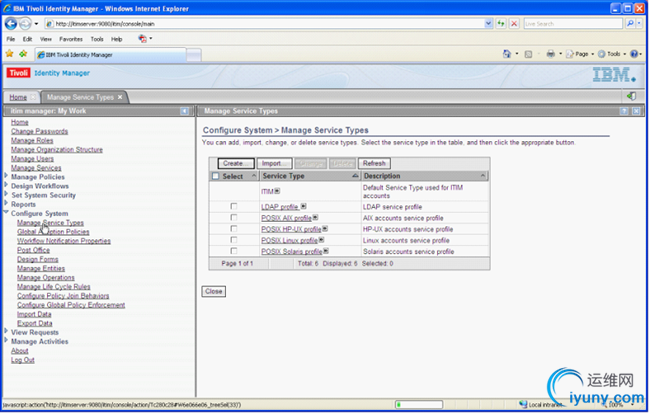650x414 pixels.
Task: Open the View menu
Action: coord(46,39)
